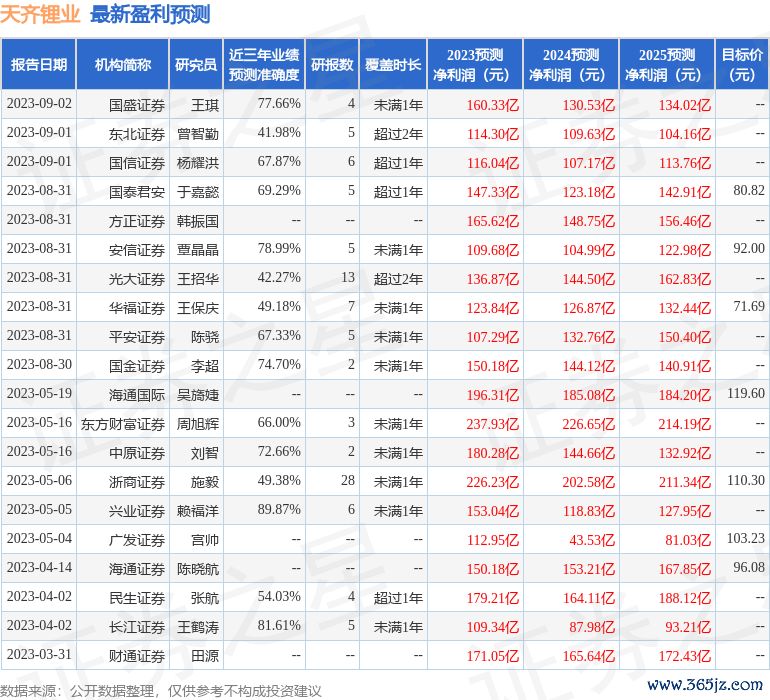Click target price 92.00
The width and height of the screenshot is (770, 700).
[749, 249]
